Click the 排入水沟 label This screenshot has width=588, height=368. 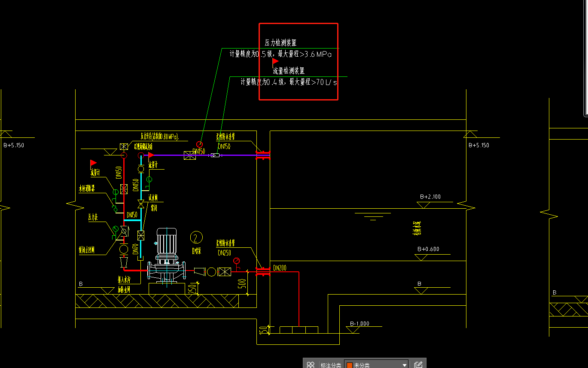pos(124,280)
